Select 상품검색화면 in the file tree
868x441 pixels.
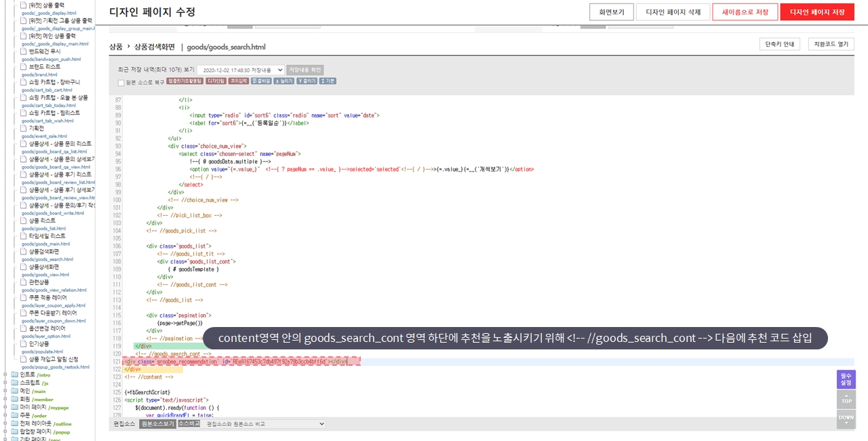pos(43,251)
